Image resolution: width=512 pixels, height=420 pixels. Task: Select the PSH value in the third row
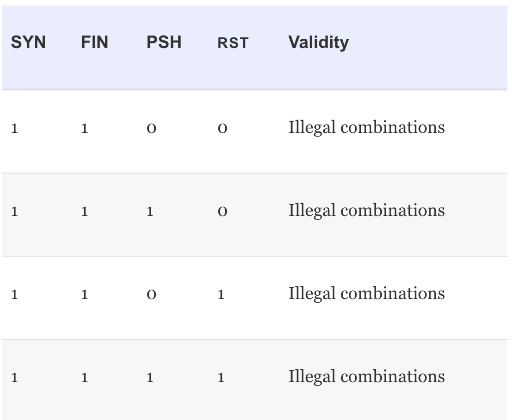(151, 294)
